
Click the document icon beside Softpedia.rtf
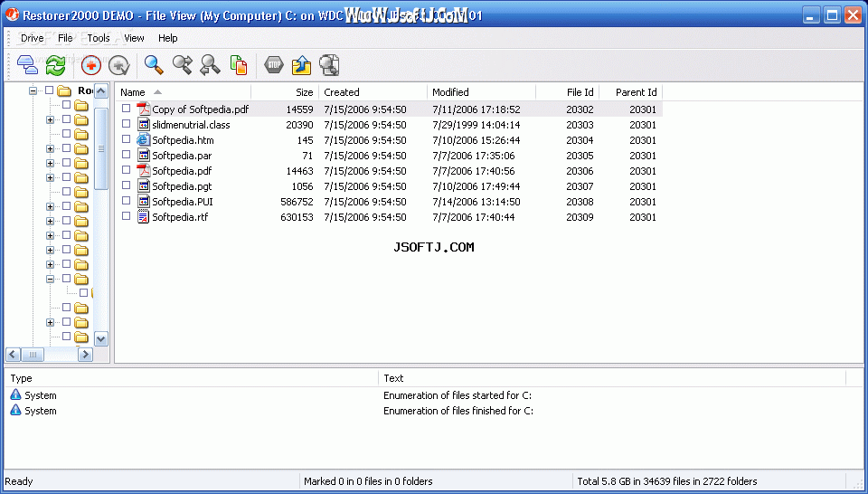tap(144, 216)
